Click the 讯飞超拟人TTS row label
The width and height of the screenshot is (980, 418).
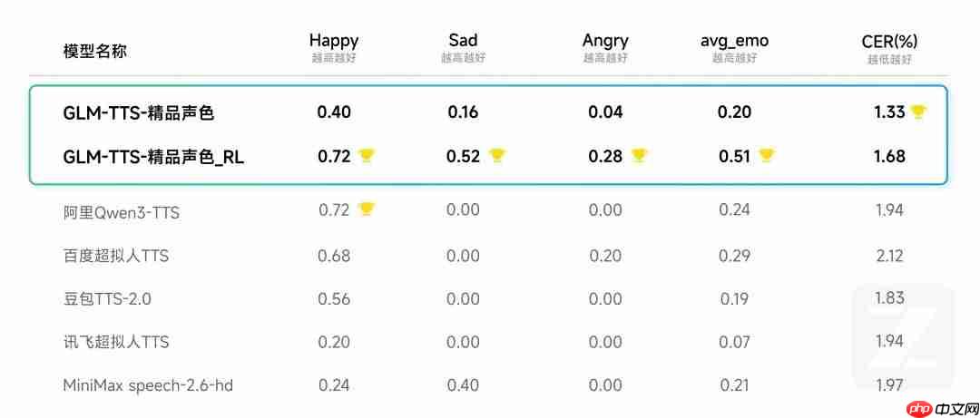[x=116, y=342]
